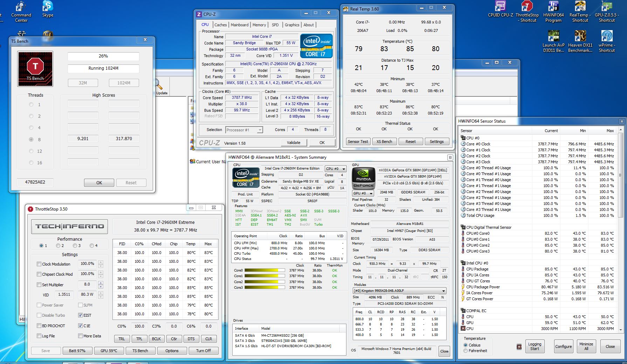The height and width of the screenshot is (364, 627).
Task: Click the CPU #0 sensor group icon
Action: pyautogui.click(x=463, y=138)
